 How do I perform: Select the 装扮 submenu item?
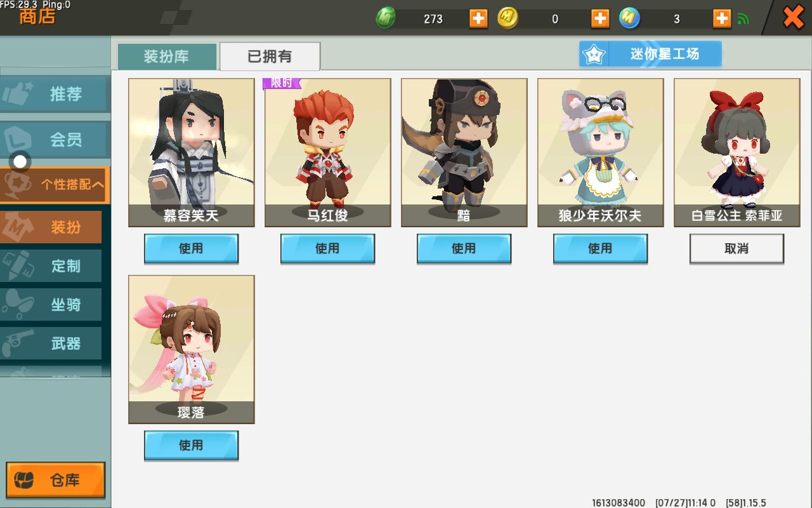[51, 227]
